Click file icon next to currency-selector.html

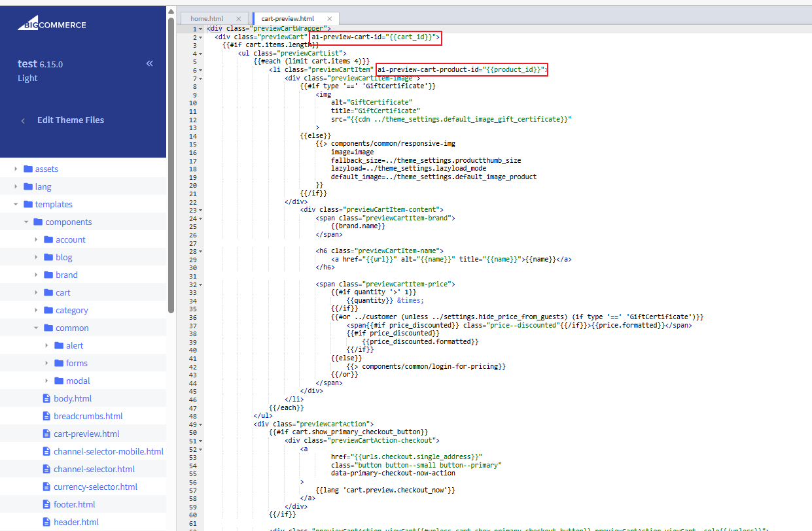(46, 487)
